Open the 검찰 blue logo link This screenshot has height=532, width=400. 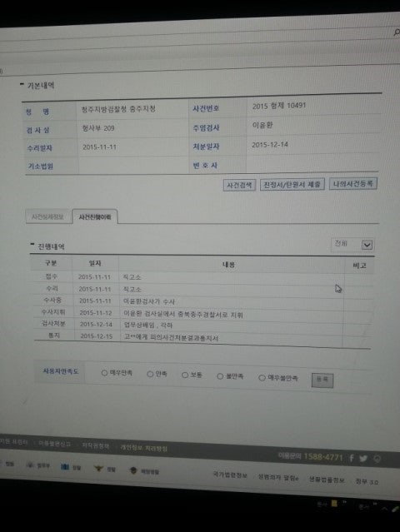(x=71, y=468)
